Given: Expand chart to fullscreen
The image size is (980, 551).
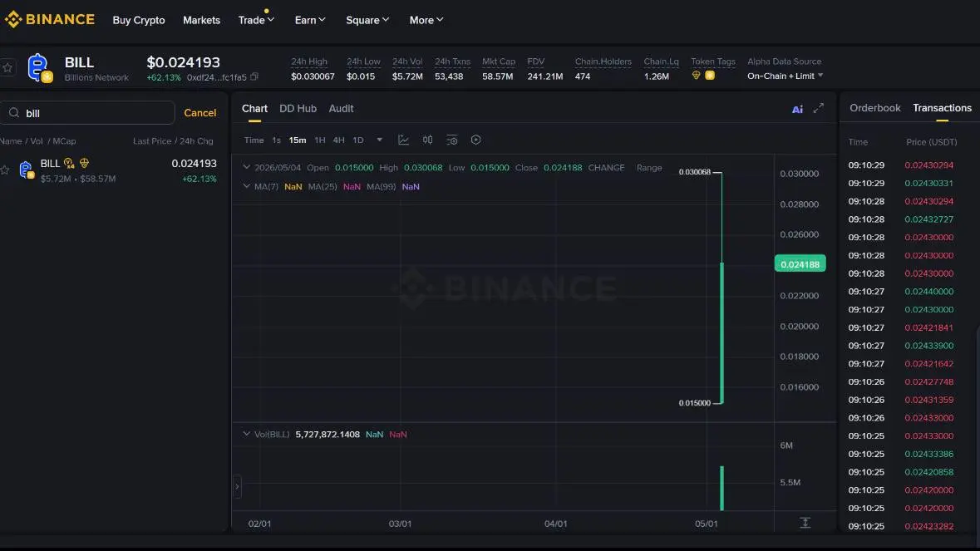Looking at the screenshot, I should [x=819, y=108].
